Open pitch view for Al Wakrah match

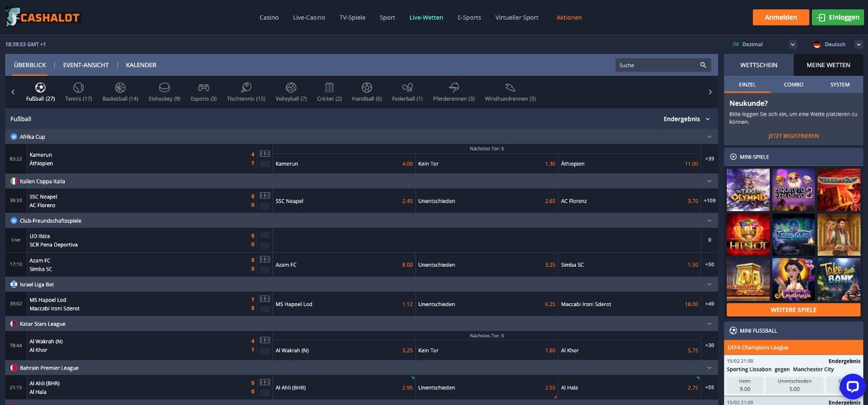tap(265, 340)
